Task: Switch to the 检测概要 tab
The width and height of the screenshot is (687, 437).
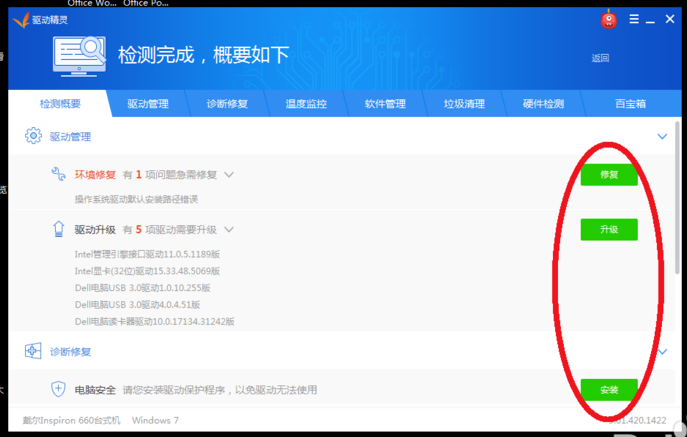Action: point(60,104)
